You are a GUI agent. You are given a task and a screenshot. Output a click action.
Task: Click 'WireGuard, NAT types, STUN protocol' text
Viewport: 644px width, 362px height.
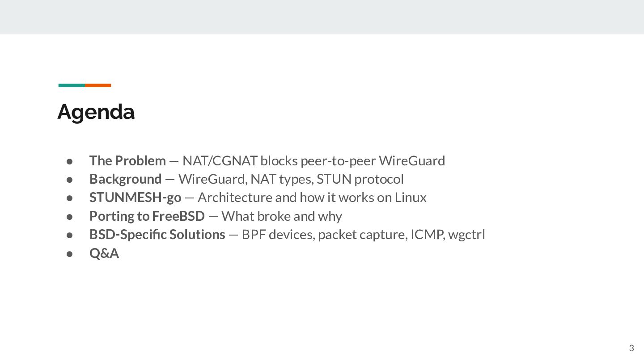[291, 179]
